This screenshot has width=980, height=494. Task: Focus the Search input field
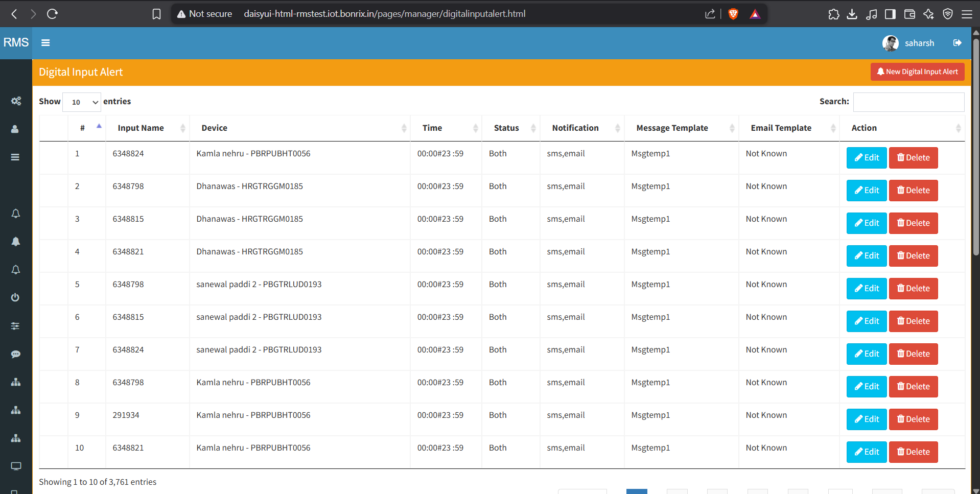pos(908,102)
